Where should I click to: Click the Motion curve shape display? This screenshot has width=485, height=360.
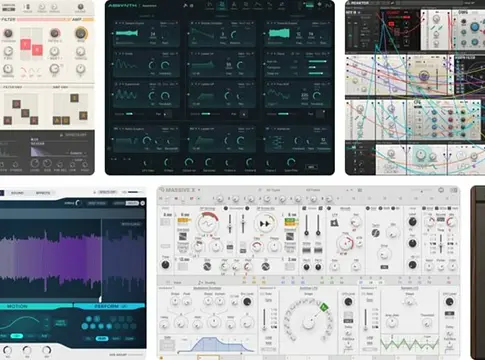[x=21, y=322]
